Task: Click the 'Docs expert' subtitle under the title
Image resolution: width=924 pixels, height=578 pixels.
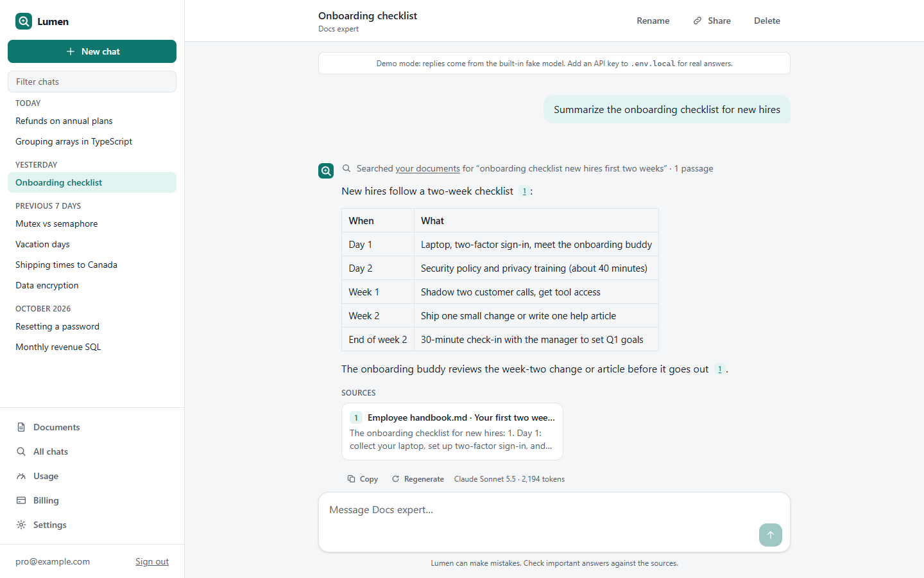Action: pyautogui.click(x=338, y=29)
